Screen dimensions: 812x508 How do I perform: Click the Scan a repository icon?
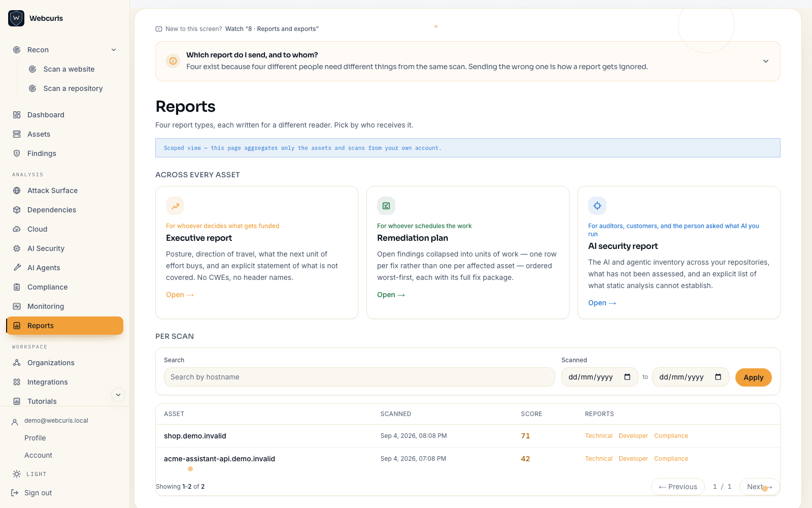32,88
